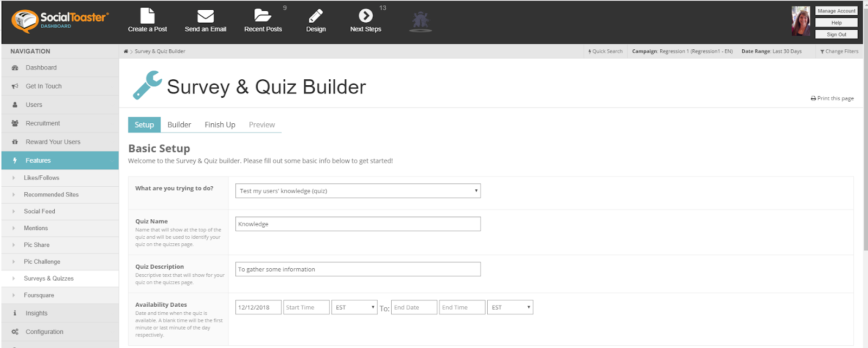Click the wrench icon beside page title
Screen dimensions: 868x348
[x=147, y=85]
